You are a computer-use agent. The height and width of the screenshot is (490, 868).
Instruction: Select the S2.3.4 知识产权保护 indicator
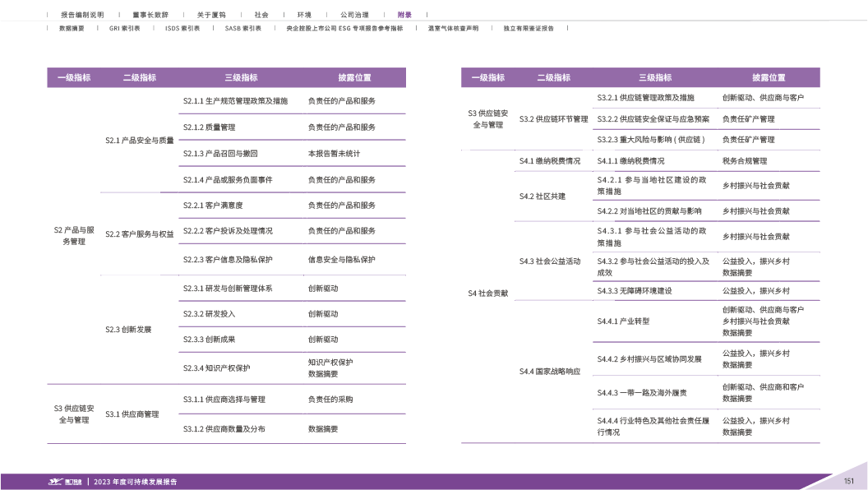click(x=216, y=367)
